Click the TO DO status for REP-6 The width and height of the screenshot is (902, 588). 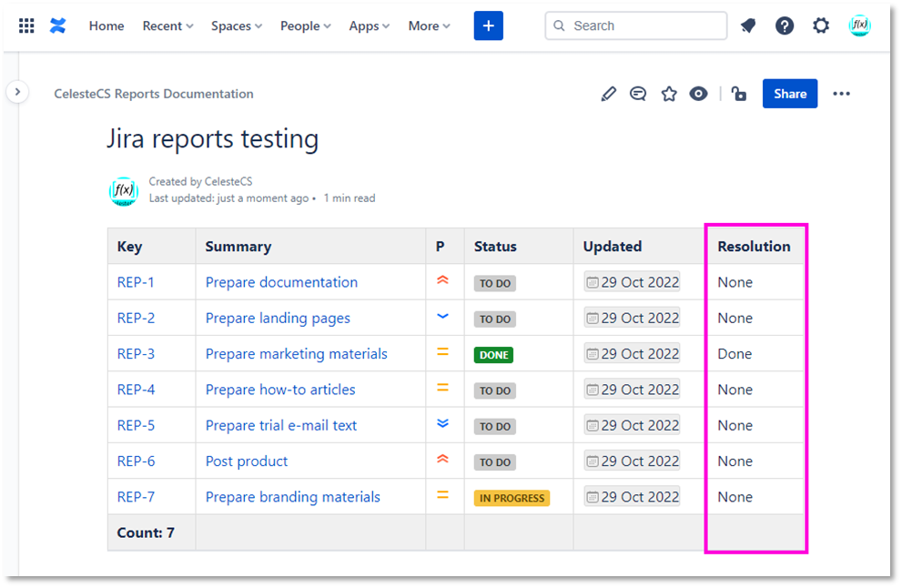tap(495, 462)
